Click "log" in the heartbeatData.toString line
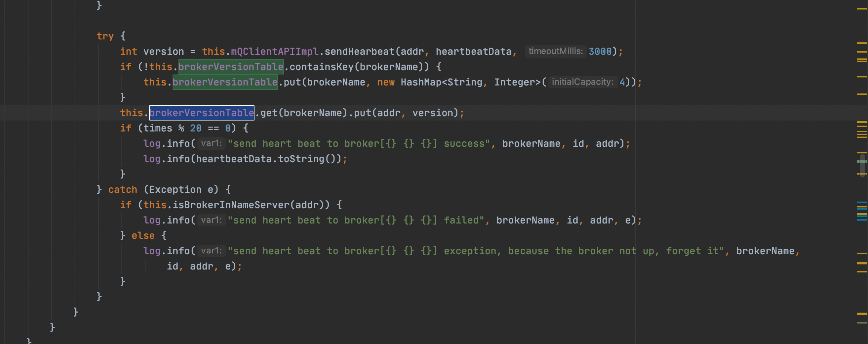Viewport: 868px width, 344px height. (152, 159)
